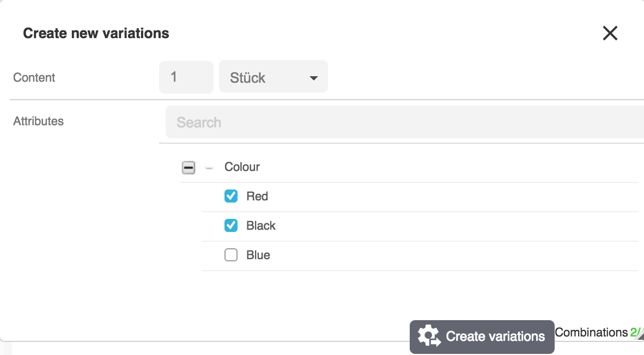Click the dialog resize handle corner
644x355 pixels.
[641, 337]
